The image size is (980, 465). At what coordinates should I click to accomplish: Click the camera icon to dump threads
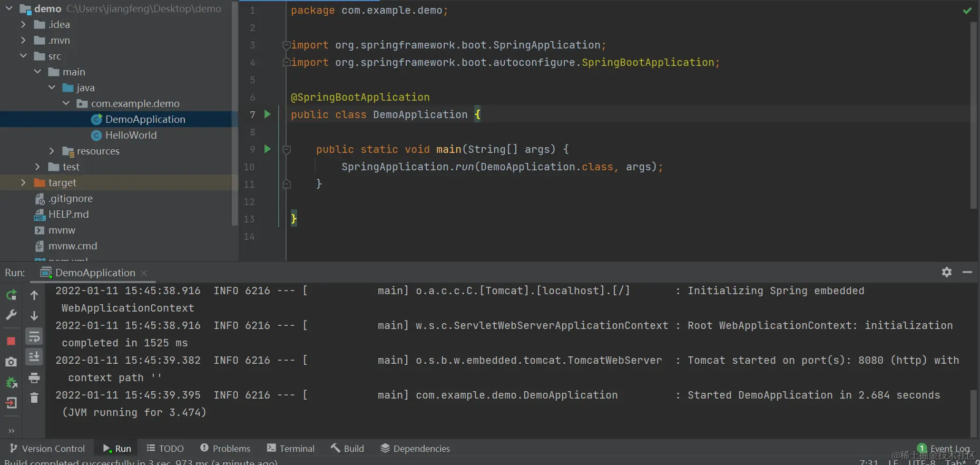coord(11,362)
